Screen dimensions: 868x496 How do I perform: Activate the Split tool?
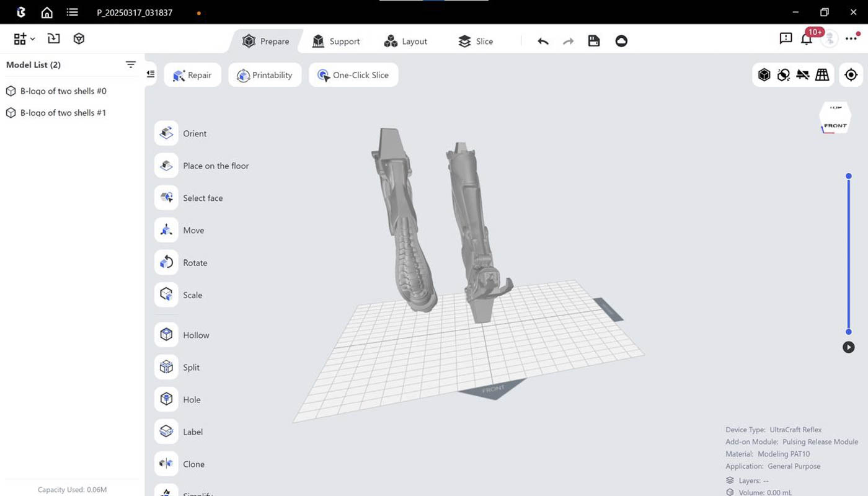(x=166, y=367)
